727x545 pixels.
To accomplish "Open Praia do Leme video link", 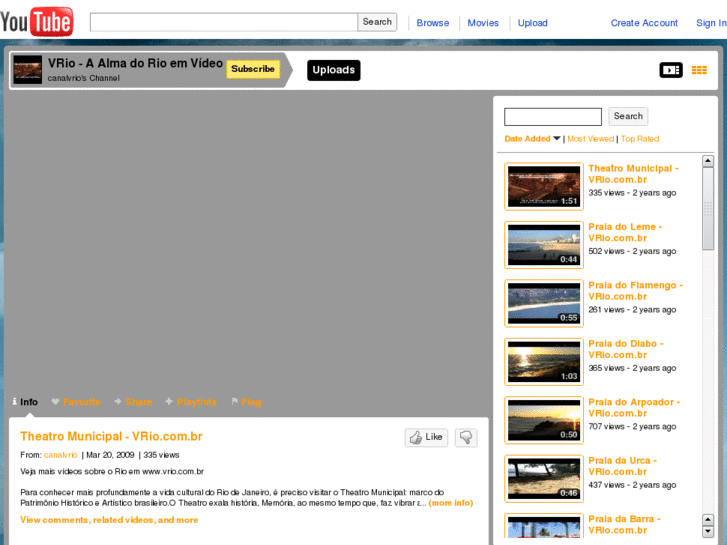I will click(x=625, y=232).
